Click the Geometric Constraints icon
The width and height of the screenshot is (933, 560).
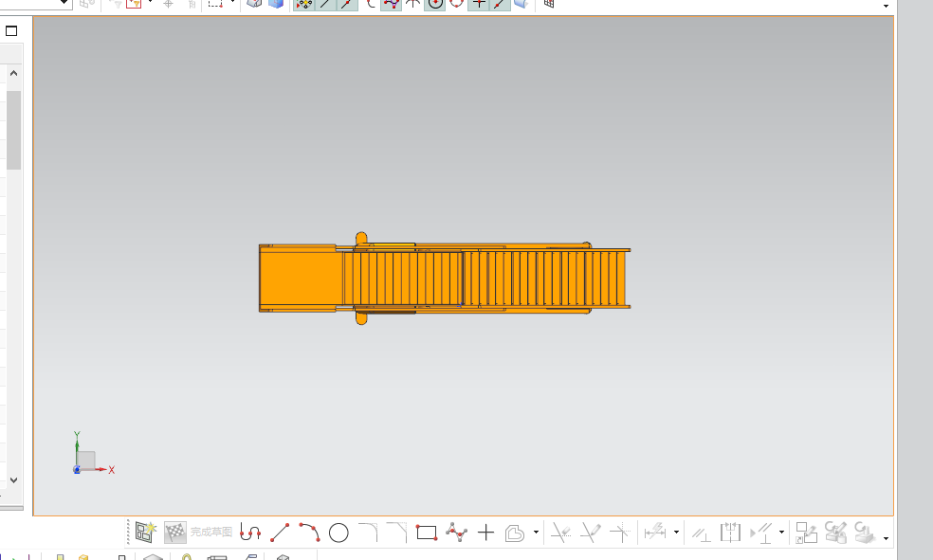click(x=701, y=533)
